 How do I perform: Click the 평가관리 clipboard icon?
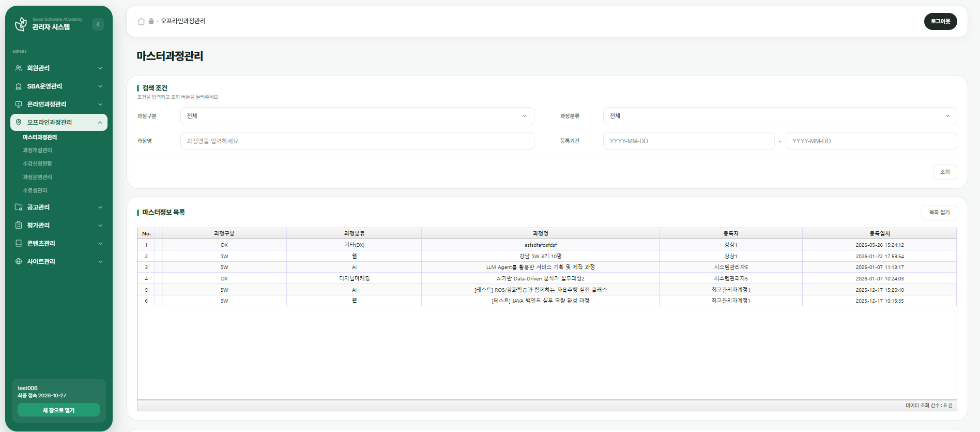point(19,226)
